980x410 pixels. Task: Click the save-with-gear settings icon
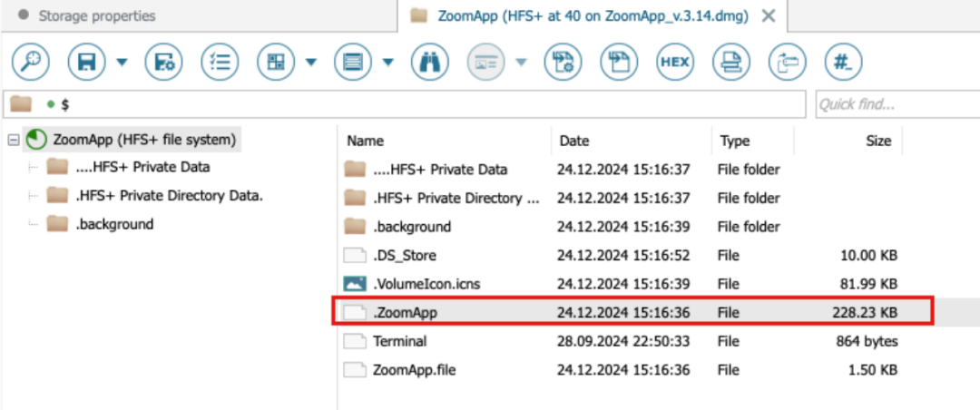[x=163, y=62]
